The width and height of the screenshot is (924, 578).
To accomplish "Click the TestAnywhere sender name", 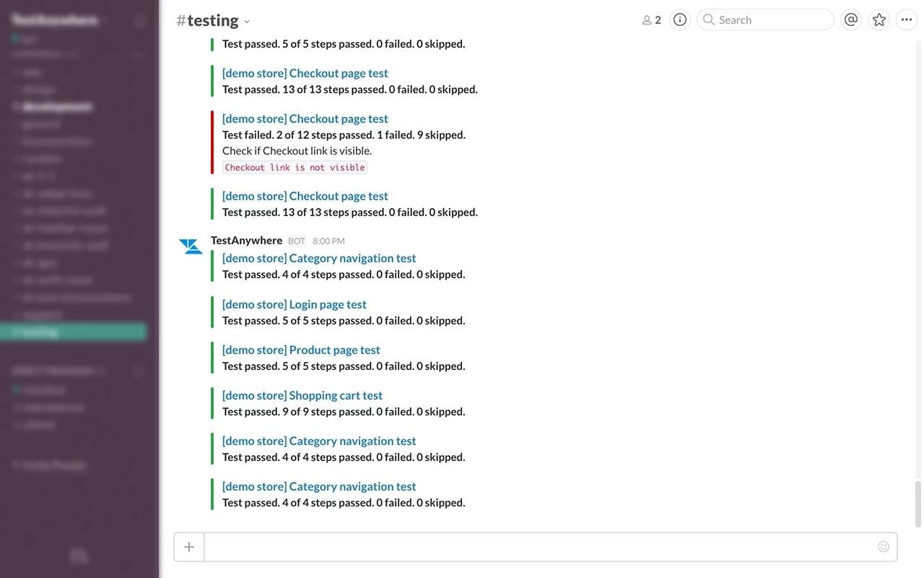I will [246, 240].
